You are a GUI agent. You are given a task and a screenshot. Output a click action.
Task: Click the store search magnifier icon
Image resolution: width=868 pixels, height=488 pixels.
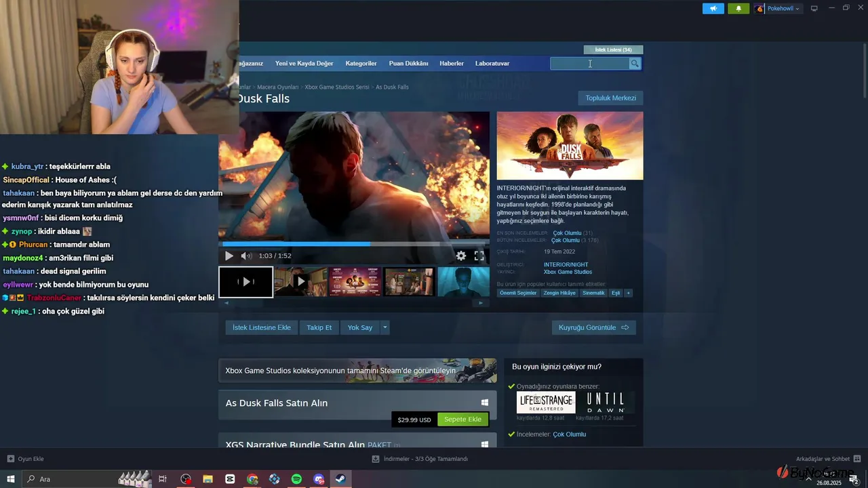[x=635, y=63]
